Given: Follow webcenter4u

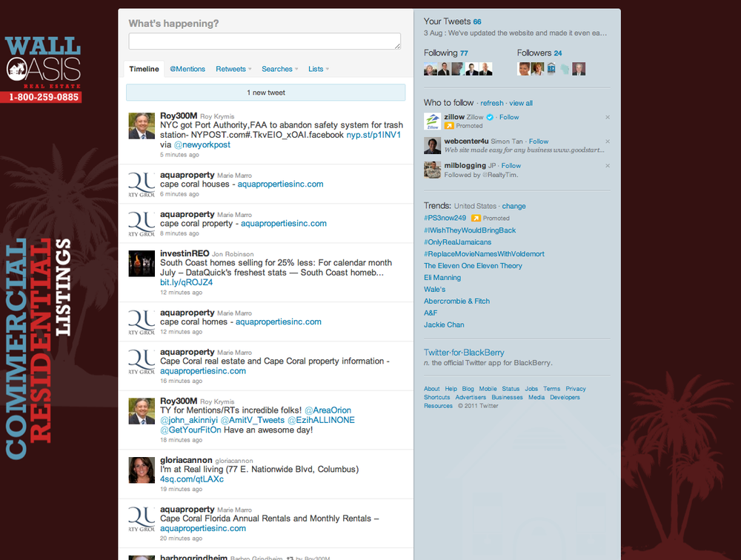Looking at the screenshot, I should coord(538,141).
